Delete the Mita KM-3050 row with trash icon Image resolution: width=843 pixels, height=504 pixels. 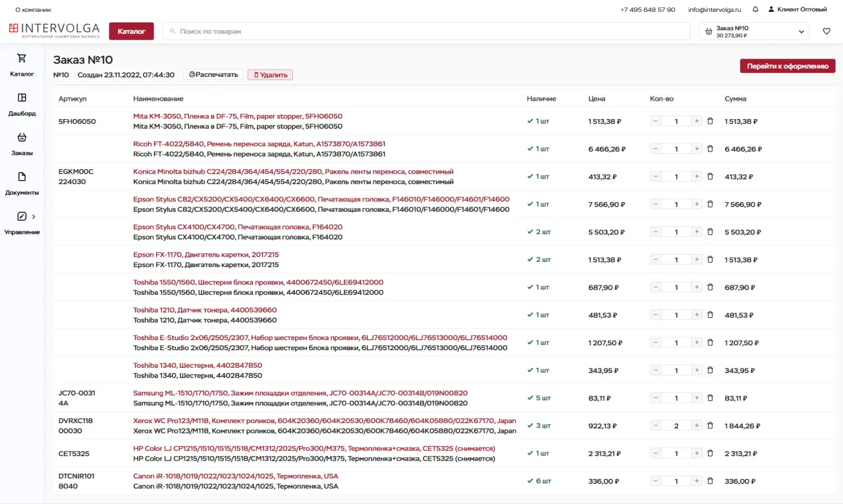pos(710,121)
